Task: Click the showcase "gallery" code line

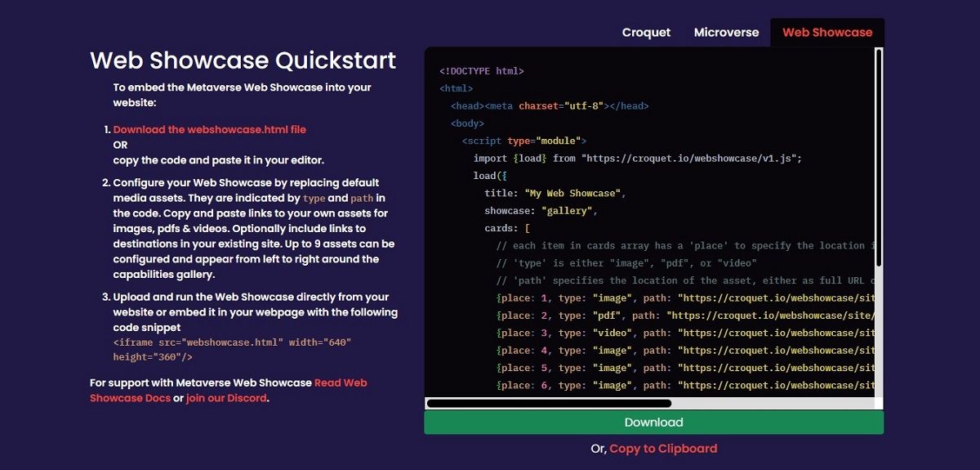Action: [541, 211]
